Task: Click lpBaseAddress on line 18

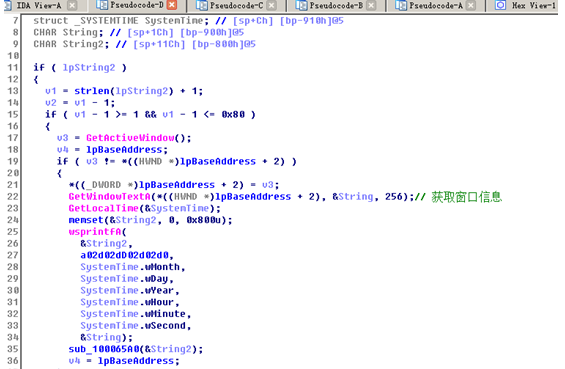Action: (124, 150)
